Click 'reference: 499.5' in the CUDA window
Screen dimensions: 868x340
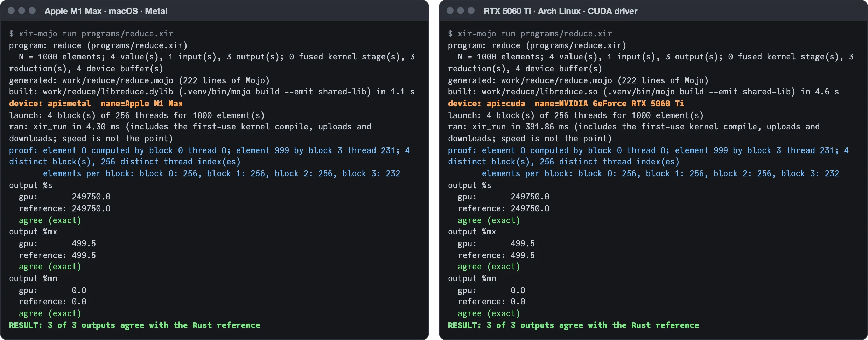click(x=496, y=255)
